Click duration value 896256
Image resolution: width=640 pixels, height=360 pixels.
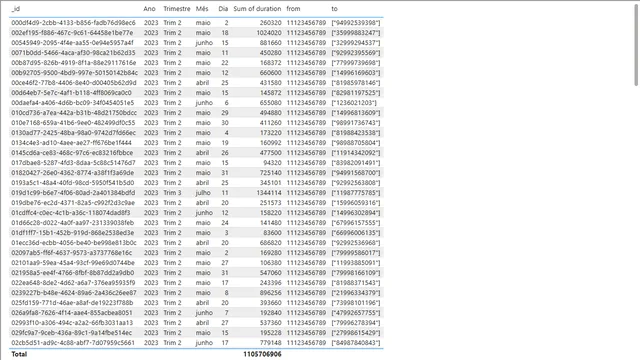[271, 293]
